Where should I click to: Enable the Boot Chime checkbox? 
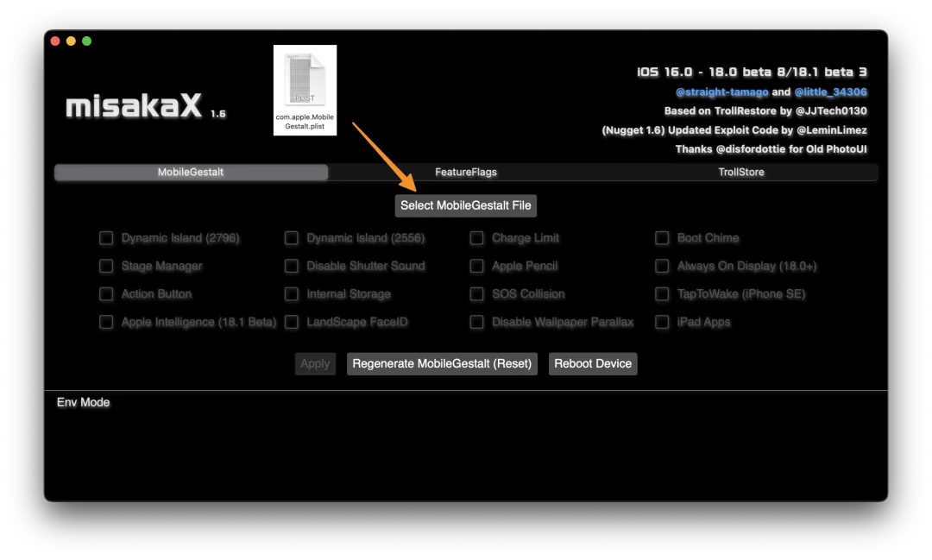coord(662,238)
